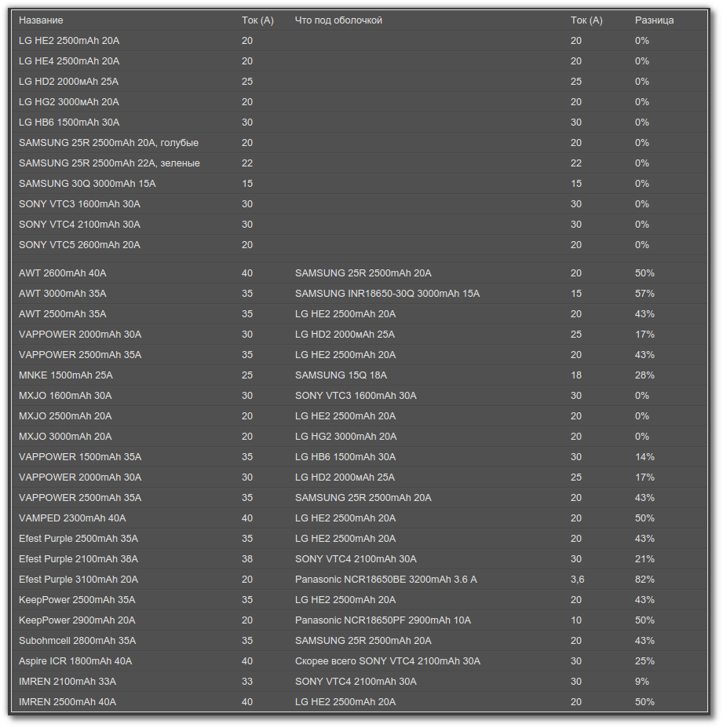Click the current value 18 in MNKE row
Screen dimensions: 723x728
tap(576, 375)
